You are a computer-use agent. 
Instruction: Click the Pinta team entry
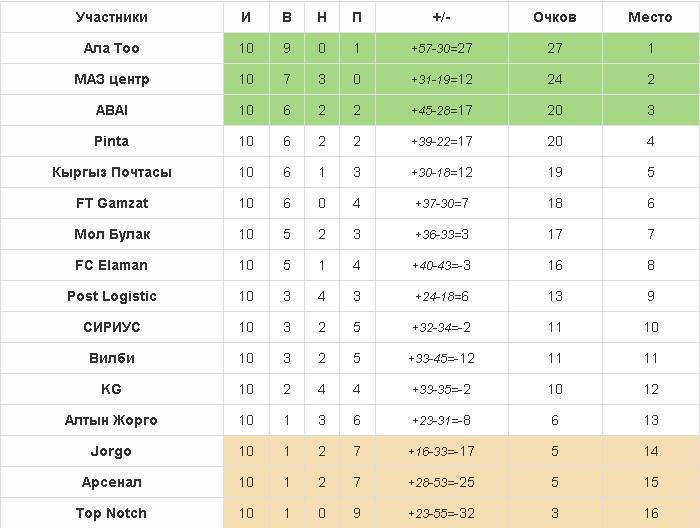point(111,141)
